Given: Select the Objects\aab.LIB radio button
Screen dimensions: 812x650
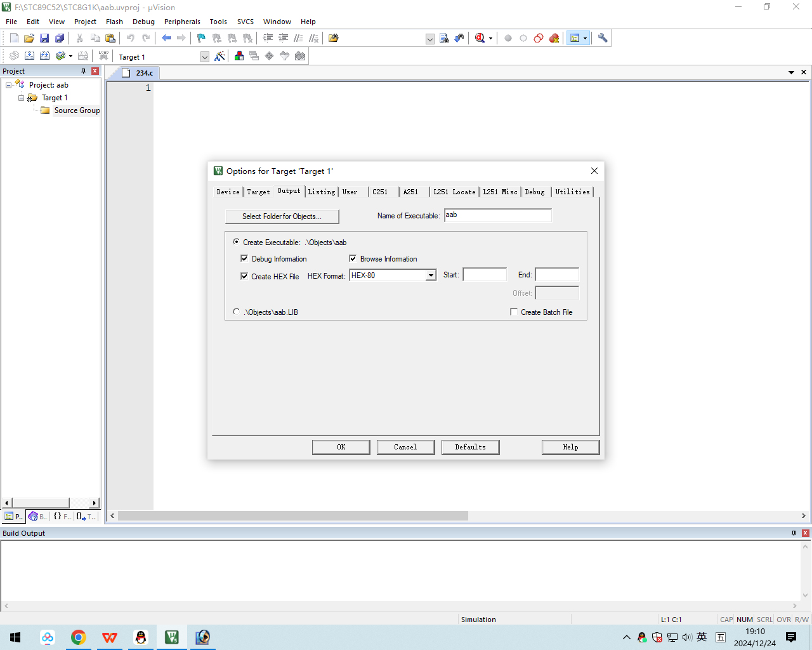Looking at the screenshot, I should tap(237, 312).
